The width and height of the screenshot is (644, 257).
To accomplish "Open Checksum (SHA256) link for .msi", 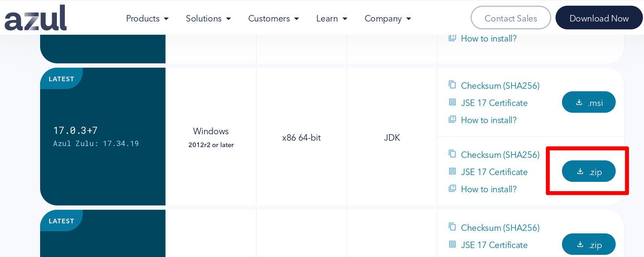I will 500,86.
